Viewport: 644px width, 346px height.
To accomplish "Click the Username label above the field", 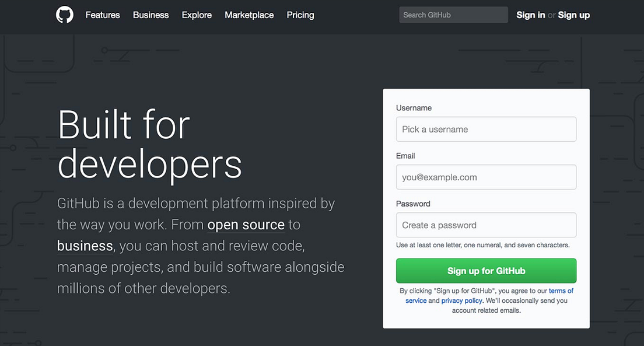I will pyautogui.click(x=414, y=107).
